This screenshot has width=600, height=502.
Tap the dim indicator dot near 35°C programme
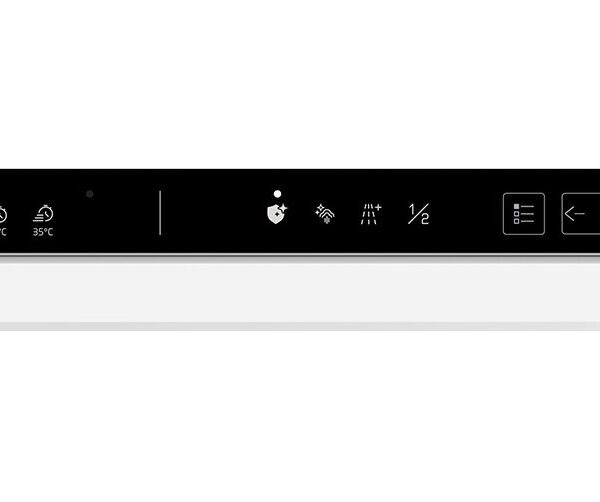pyautogui.click(x=90, y=194)
